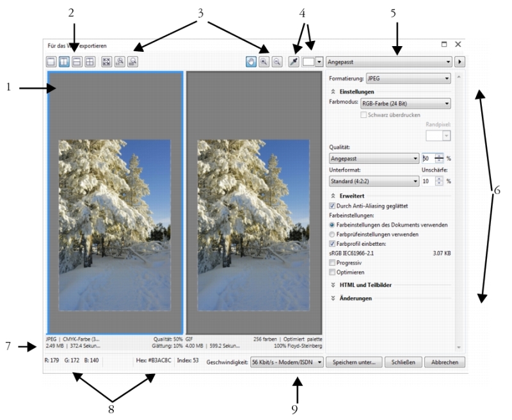
Task: Select the single full preview layout icon
Action: (51, 62)
